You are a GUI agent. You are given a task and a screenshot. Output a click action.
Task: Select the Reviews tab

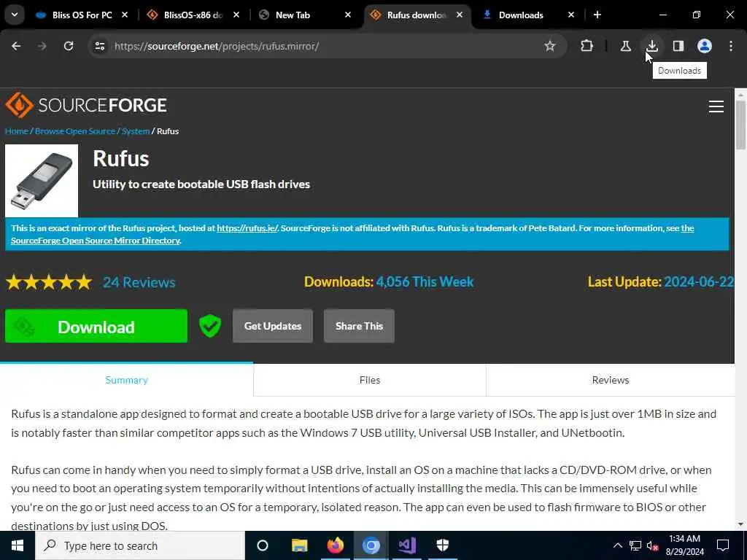point(611,380)
